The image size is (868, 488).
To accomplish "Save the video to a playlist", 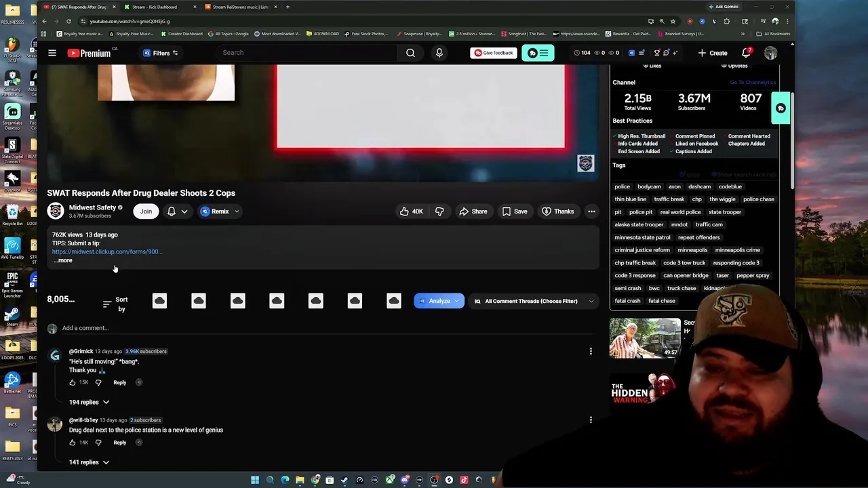I will (x=515, y=211).
